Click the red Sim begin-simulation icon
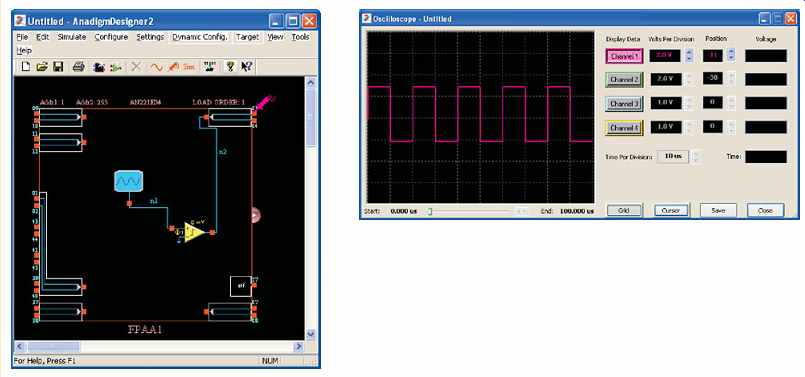The width and height of the screenshot is (805, 377). click(189, 67)
